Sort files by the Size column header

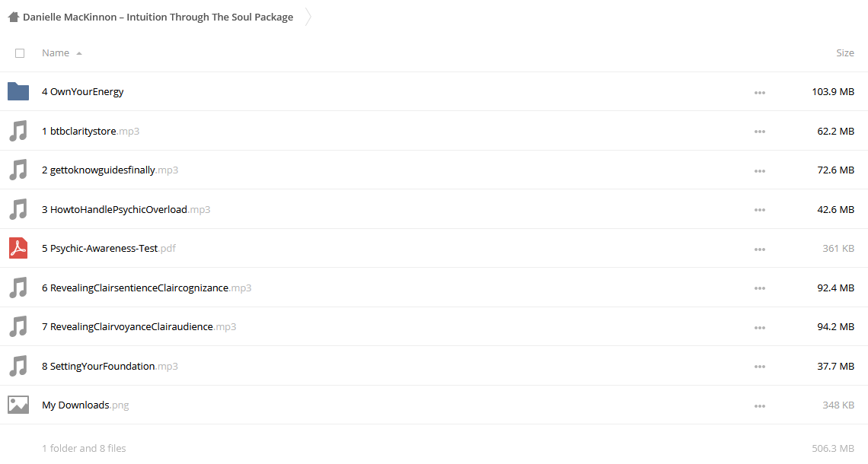pos(844,53)
